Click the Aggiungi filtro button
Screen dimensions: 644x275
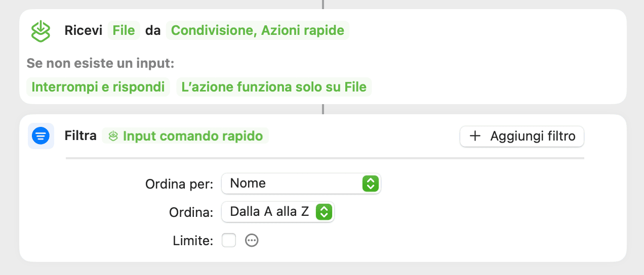click(x=522, y=136)
